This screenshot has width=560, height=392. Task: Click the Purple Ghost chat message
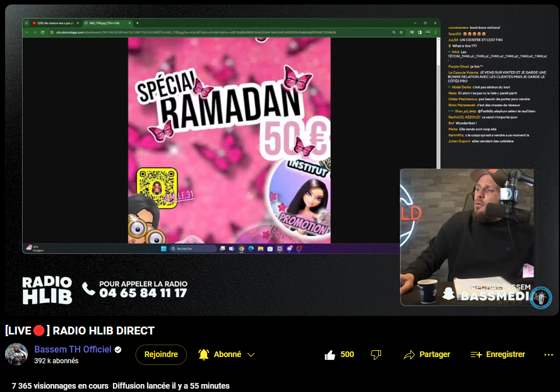pos(466,67)
